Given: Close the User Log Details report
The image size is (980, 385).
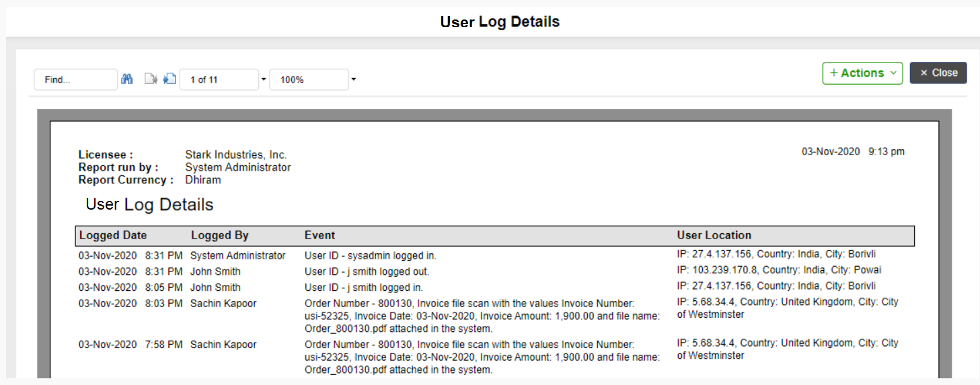Looking at the screenshot, I should point(938,73).
